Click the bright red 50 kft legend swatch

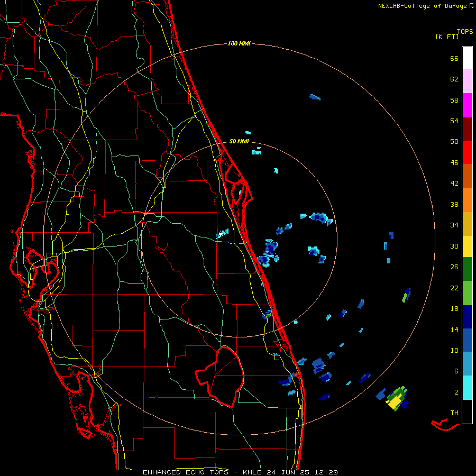pos(467,152)
